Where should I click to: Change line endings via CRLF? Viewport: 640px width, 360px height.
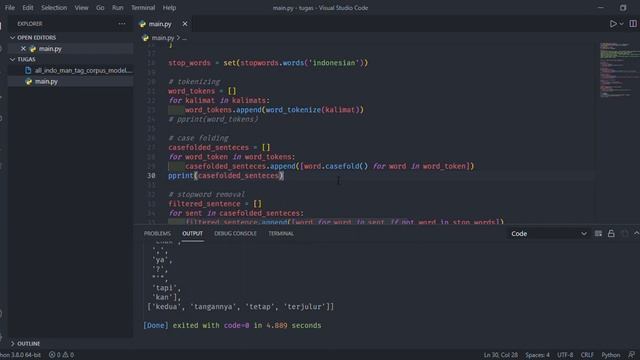(587, 355)
